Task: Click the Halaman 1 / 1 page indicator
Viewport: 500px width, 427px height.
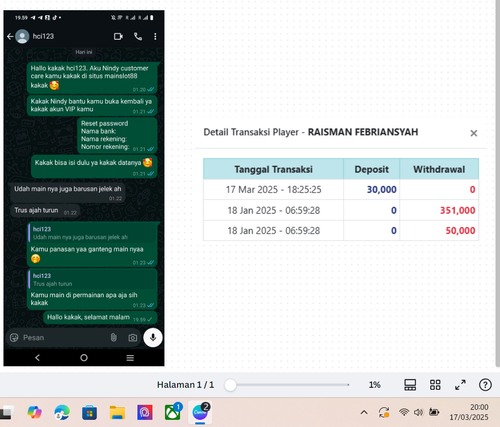Action: [185, 385]
